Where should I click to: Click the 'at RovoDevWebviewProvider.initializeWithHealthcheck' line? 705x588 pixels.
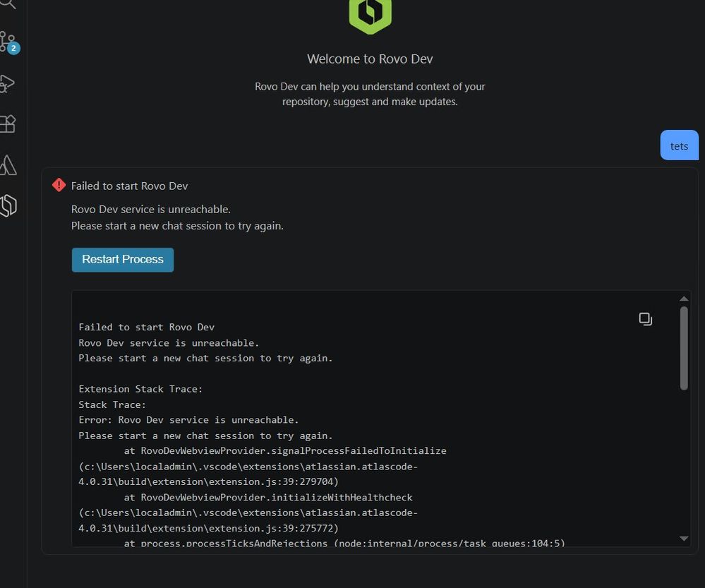(x=268, y=497)
